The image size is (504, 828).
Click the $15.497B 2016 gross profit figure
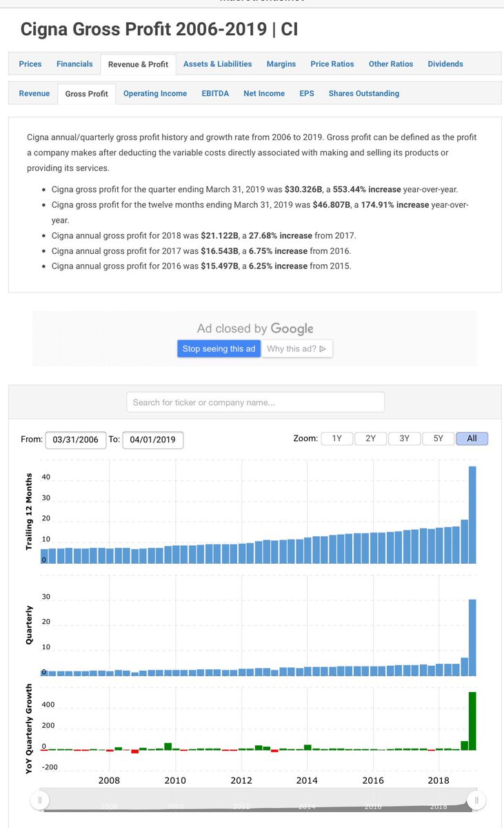click(x=219, y=266)
